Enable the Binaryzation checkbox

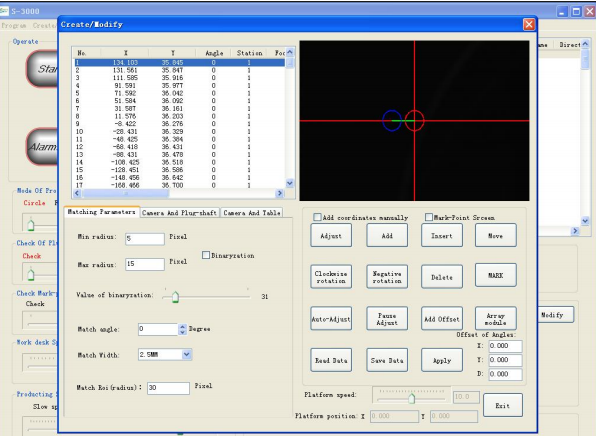click(x=206, y=255)
